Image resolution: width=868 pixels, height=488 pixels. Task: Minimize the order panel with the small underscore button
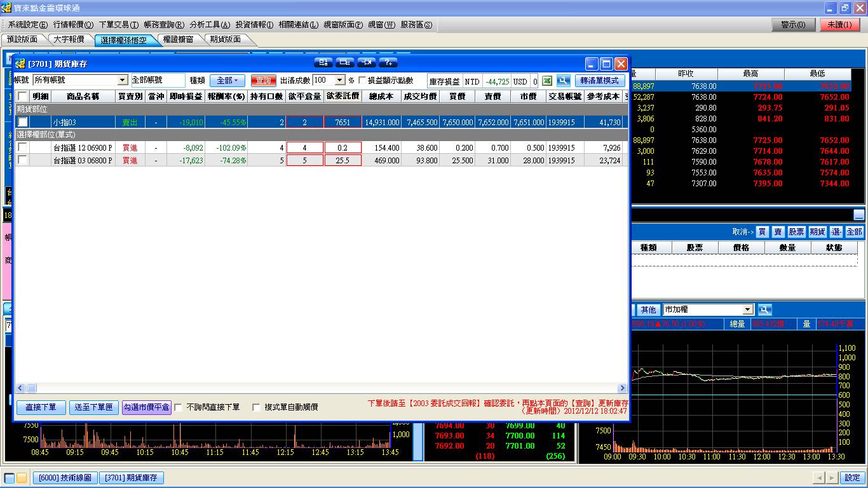pos(859,215)
